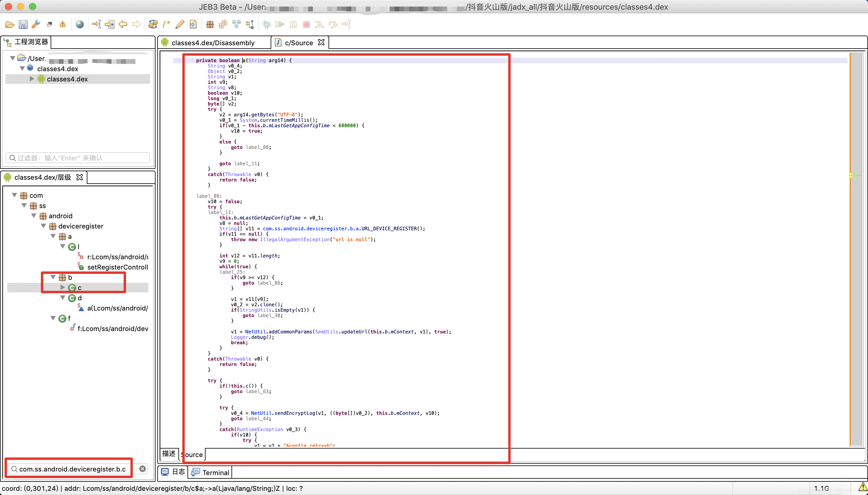This screenshot has width=868, height=495.
Task: Click the back arrow navigation icon
Action: tap(123, 24)
